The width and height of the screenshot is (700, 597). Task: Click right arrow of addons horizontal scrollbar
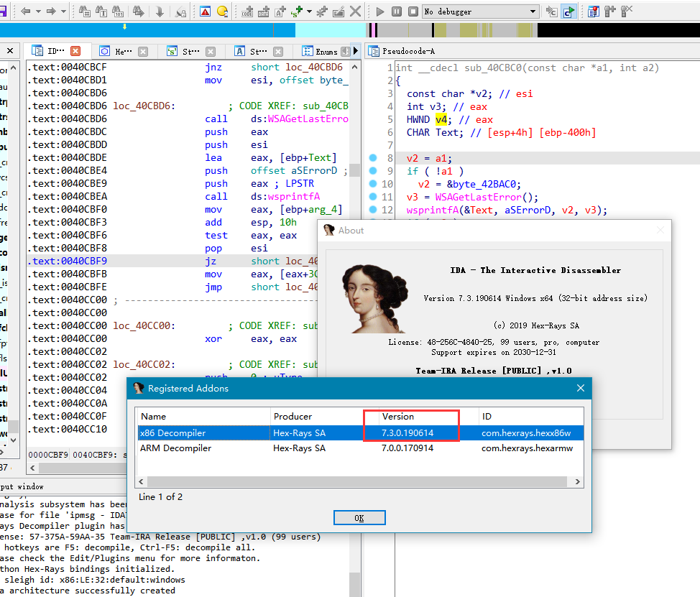[x=578, y=482]
